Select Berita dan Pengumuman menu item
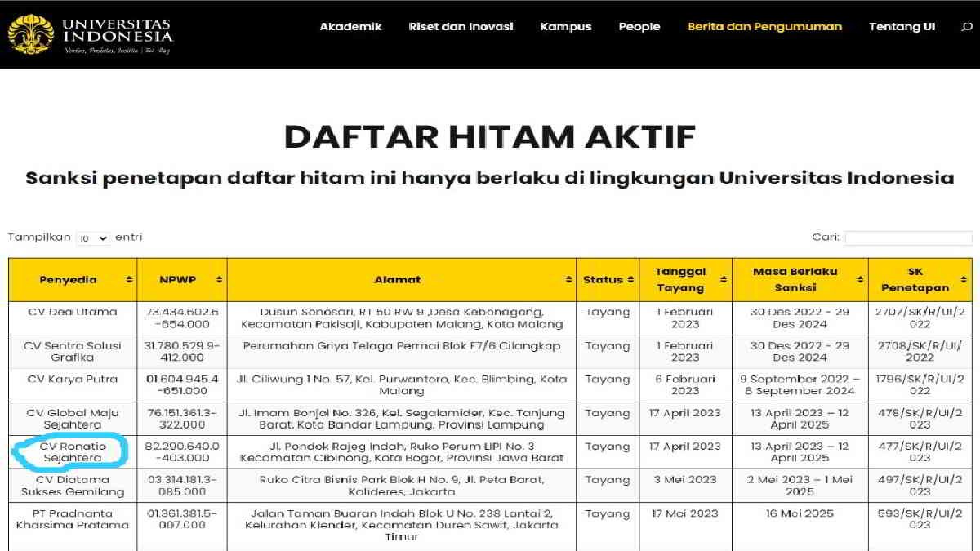The image size is (980, 551). (x=765, y=26)
